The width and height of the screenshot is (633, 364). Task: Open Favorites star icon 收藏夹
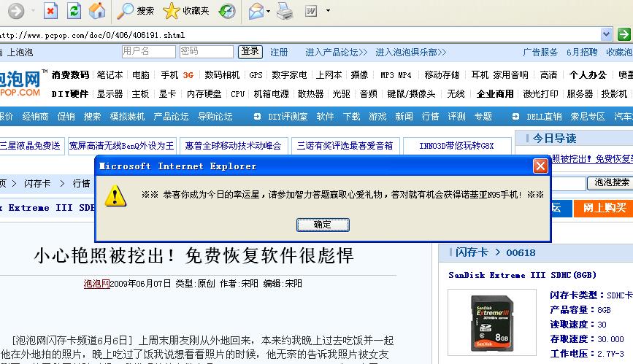[x=186, y=11]
